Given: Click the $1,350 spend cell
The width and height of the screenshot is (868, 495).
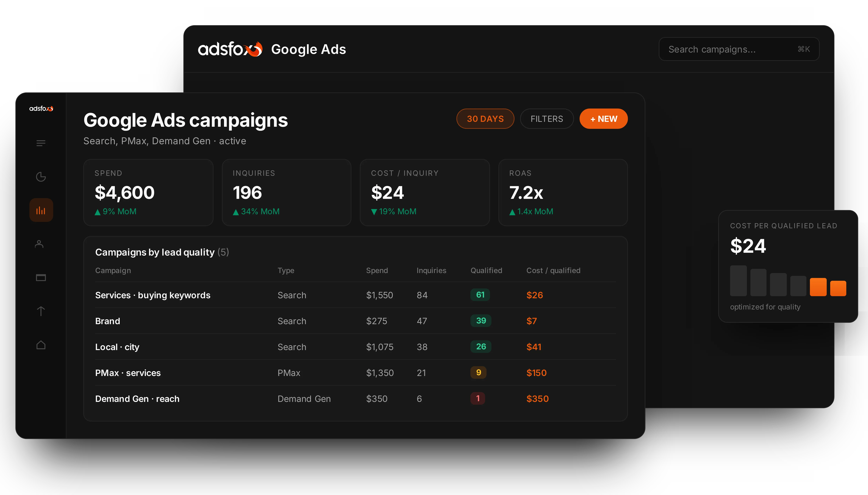Looking at the screenshot, I should [380, 373].
